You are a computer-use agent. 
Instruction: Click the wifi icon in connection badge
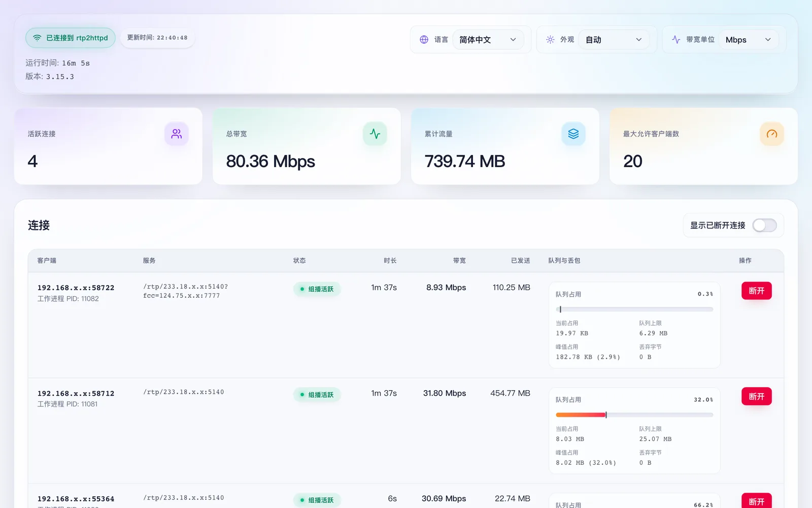[37, 38]
